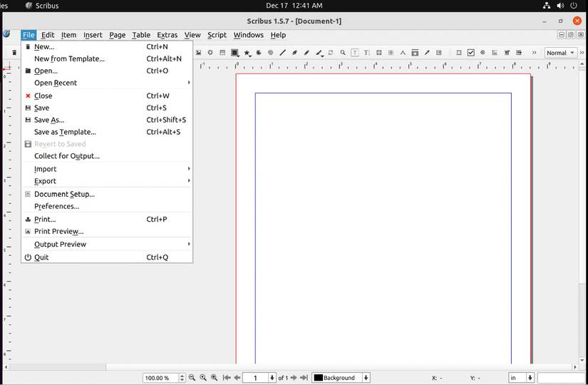588x385 pixels.
Task: Select the Calligraphic Line tool
Action: click(319, 53)
